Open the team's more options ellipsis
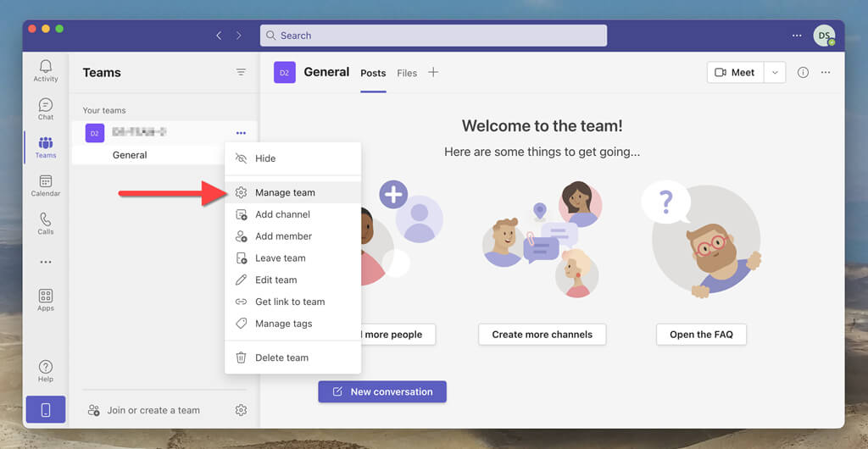This screenshot has width=868, height=449. [241, 133]
